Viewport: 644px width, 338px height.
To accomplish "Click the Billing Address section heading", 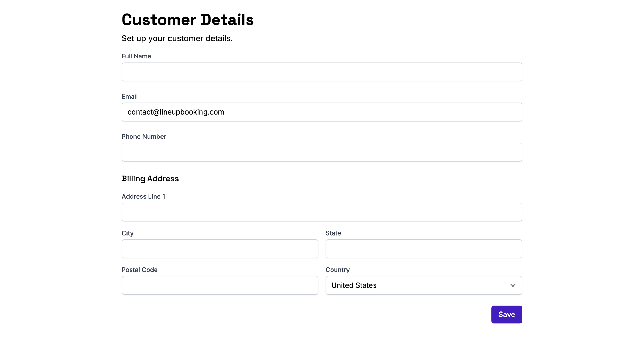I will pyautogui.click(x=150, y=178).
